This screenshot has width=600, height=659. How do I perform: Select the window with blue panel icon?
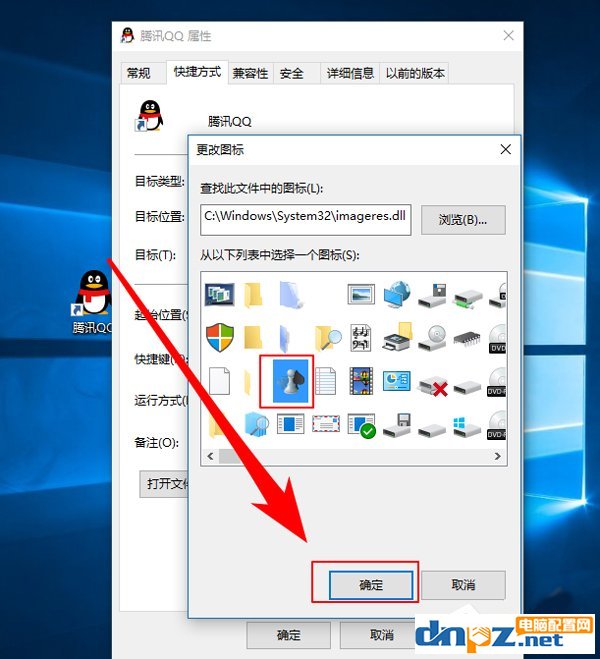[290, 424]
